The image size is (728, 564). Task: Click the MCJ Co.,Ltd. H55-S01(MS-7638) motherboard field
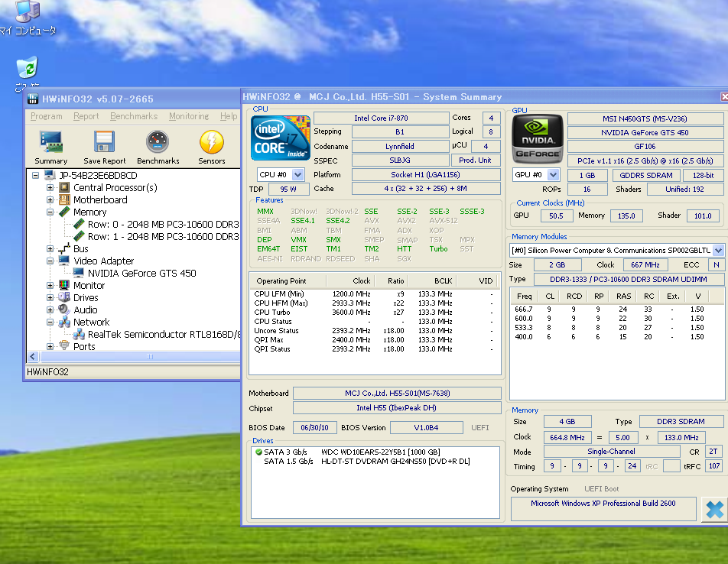click(397, 394)
